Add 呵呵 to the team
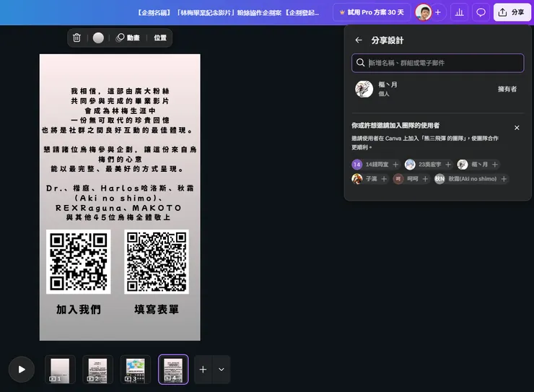The image size is (534, 392). click(x=425, y=179)
